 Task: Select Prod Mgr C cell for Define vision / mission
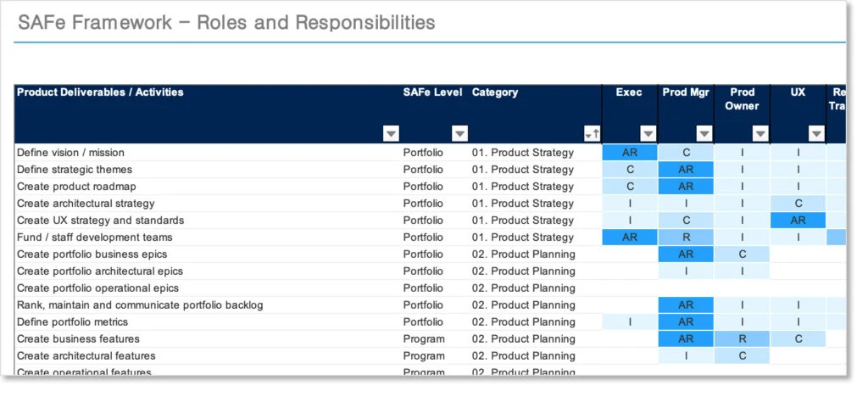tap(686, 152)
